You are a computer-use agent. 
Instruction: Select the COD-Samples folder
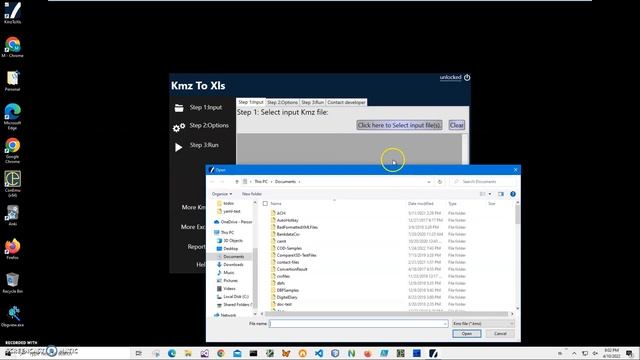pyautogui.click(x=289, y=248)
